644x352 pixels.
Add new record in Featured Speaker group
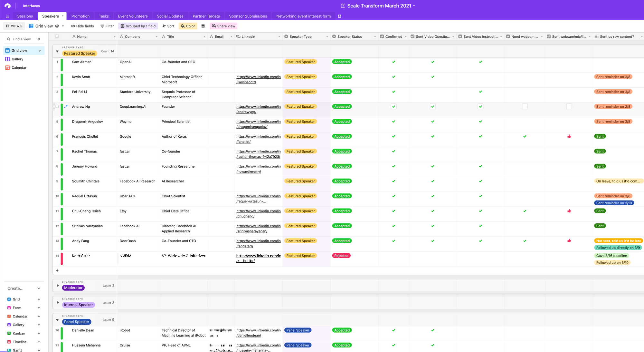(57, 270)
